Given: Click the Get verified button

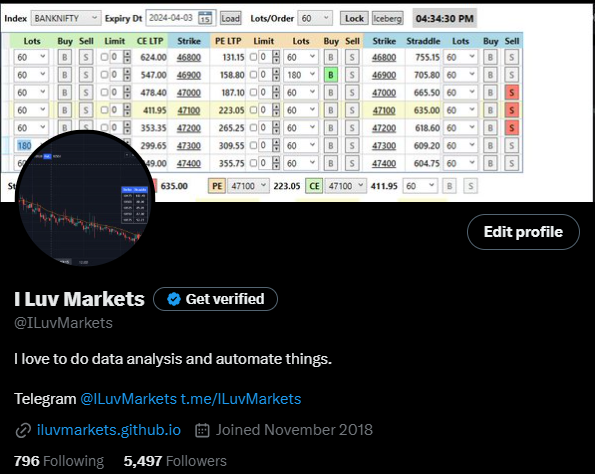Looking at the screenshot, I should [x=215, y=299].
